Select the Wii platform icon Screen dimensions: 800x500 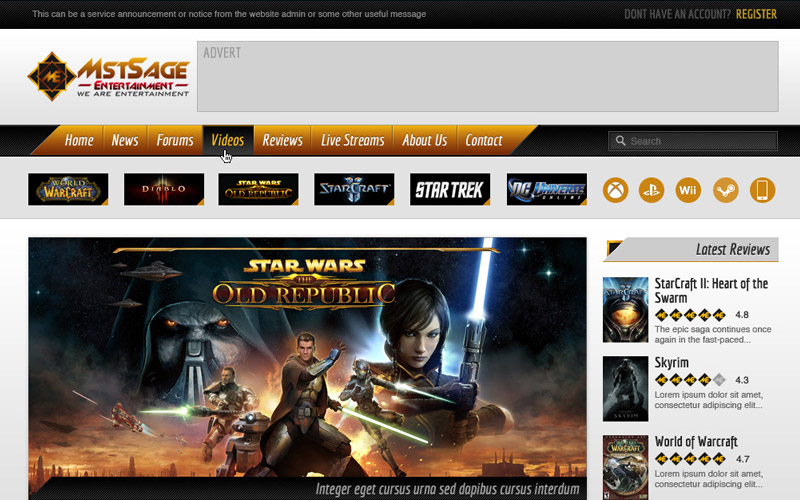pyautogui.click(x=688, y=190)
